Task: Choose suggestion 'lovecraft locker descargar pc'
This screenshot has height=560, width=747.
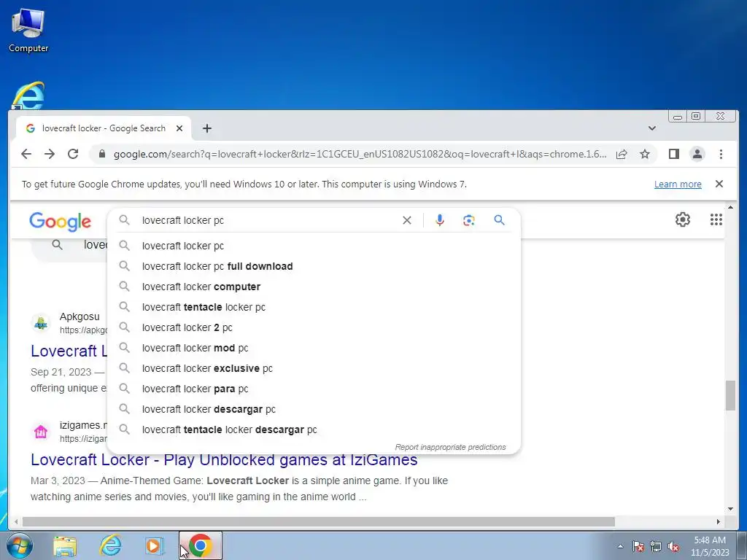Action: 314,410
